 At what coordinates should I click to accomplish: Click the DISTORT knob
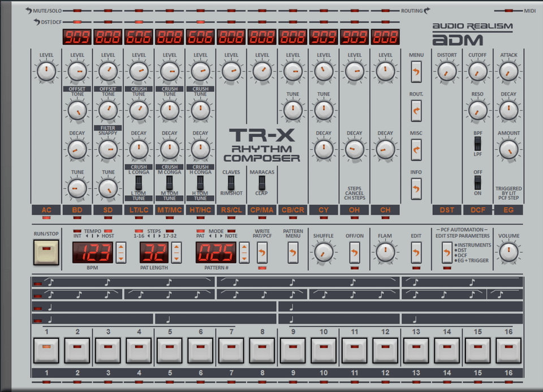tap(447, 71)
